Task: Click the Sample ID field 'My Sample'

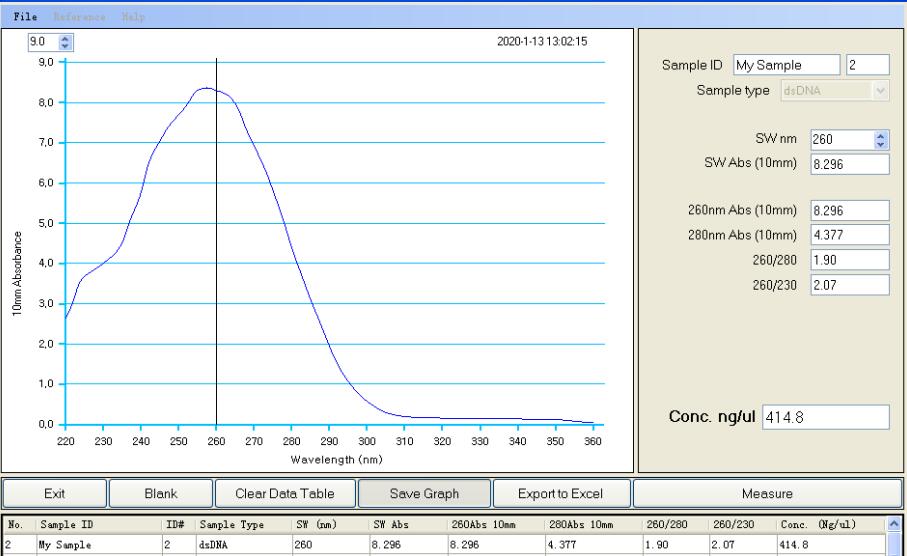Action: [x=786, y=65]
